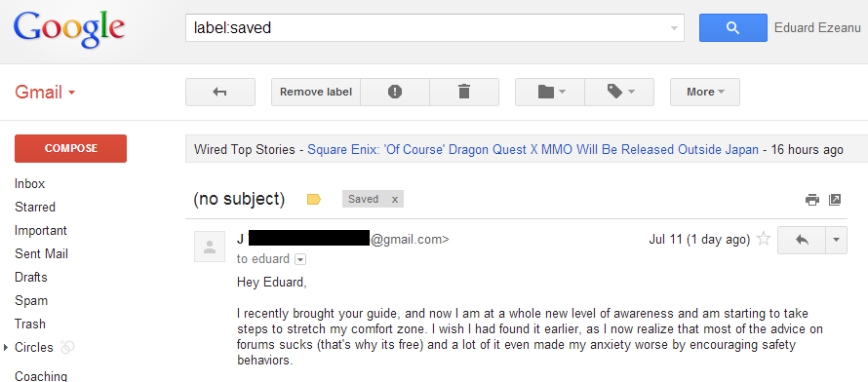Open conversation in new window icon

pos(835,200)
